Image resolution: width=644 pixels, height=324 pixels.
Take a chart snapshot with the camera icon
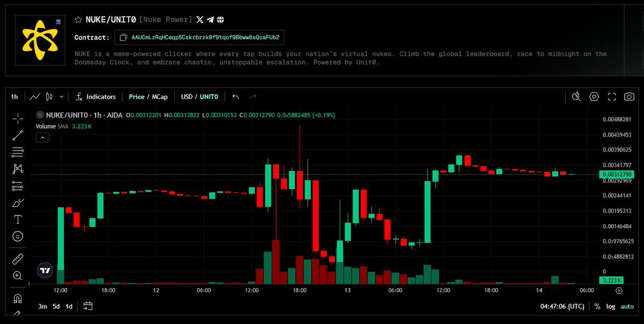(628, 97)
